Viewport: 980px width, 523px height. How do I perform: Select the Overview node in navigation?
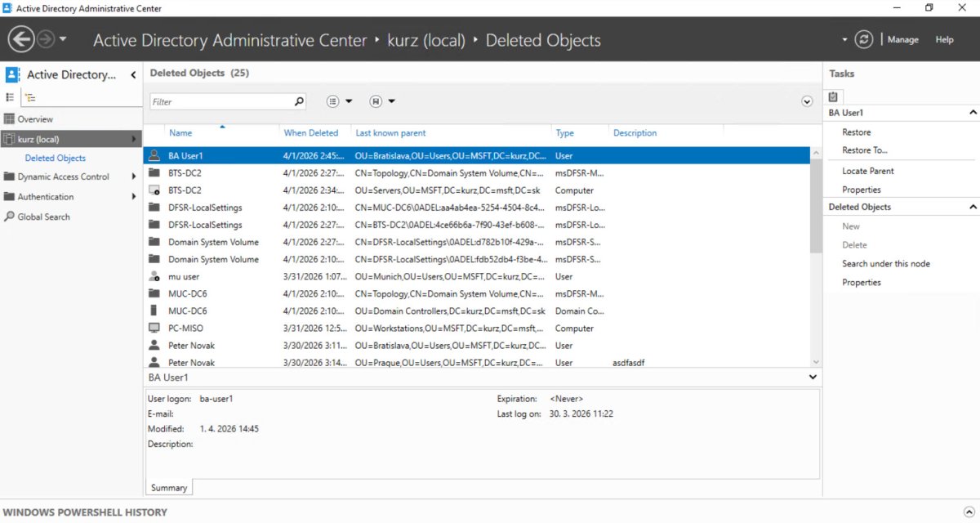[x=35, y=119]
